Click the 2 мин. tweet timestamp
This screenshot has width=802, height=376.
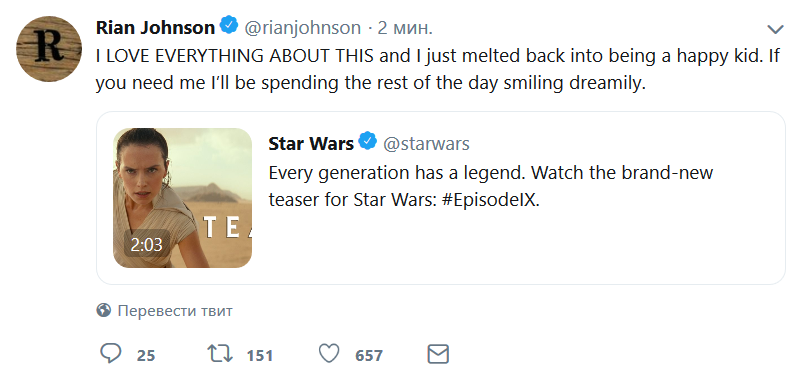tap(405, 28)
